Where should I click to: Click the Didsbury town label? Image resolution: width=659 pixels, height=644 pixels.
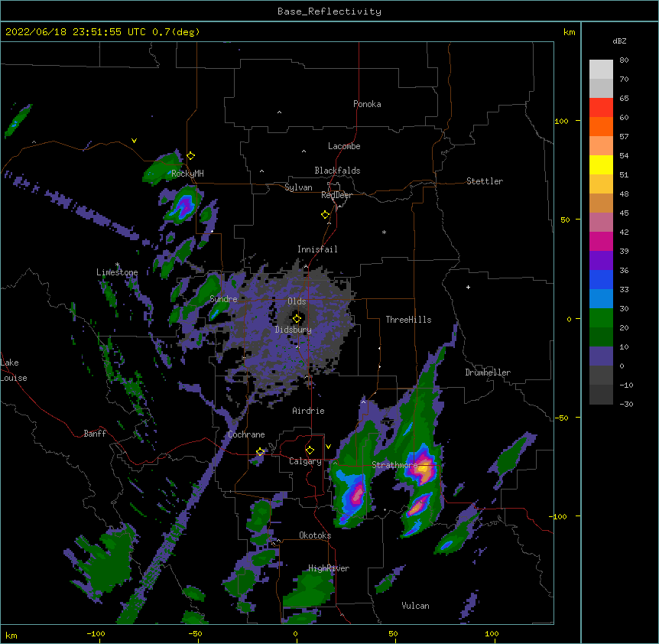point(294,330)
